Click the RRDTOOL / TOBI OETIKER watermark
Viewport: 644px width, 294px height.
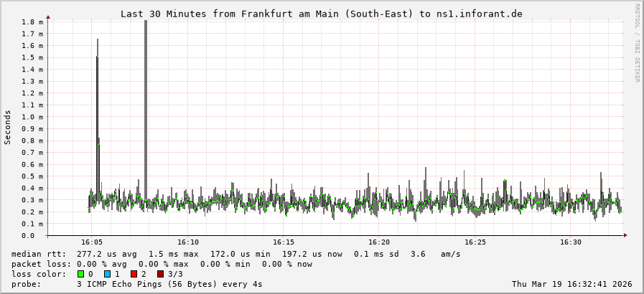[636, 43]
